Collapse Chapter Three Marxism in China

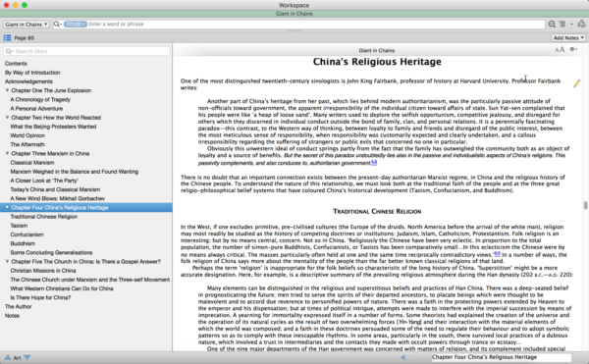(7, 153)
